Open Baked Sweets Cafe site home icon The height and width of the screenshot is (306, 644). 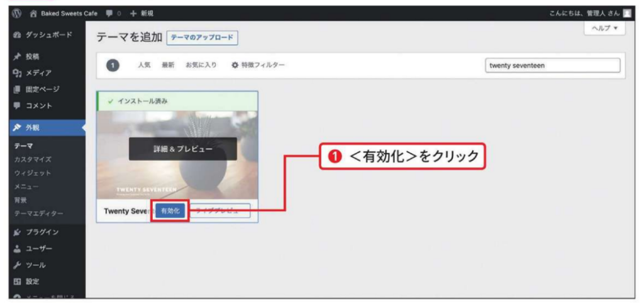tap(30, 13)
